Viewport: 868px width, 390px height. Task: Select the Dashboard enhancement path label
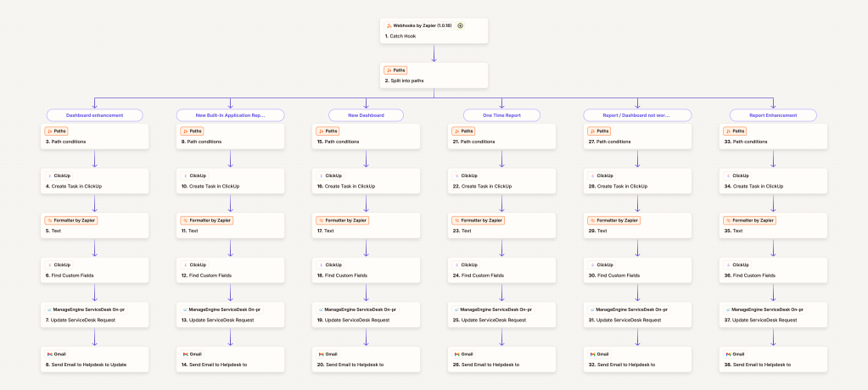95,114
